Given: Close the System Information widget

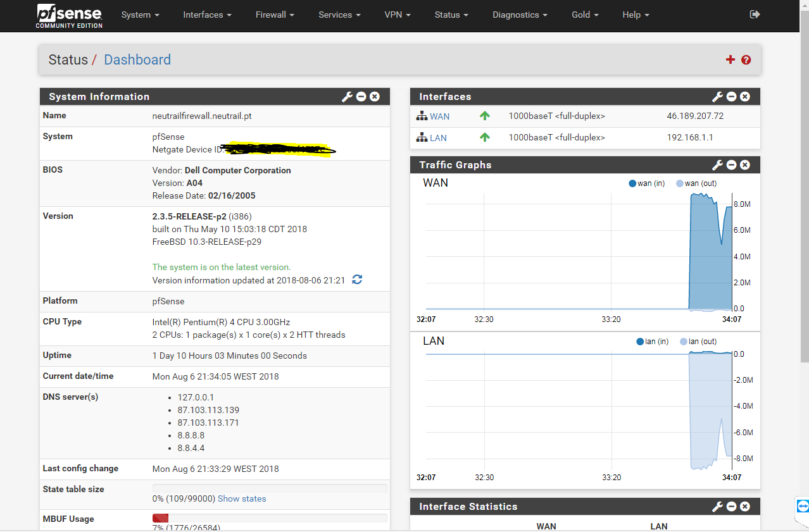Looking at the screenshot, I should 375,97.
